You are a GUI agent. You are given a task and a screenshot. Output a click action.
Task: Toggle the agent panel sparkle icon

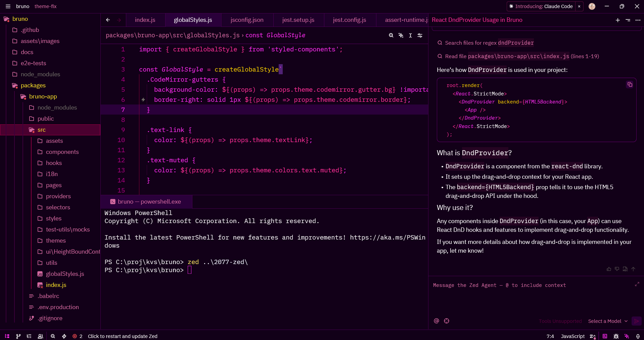coord(627,336)
